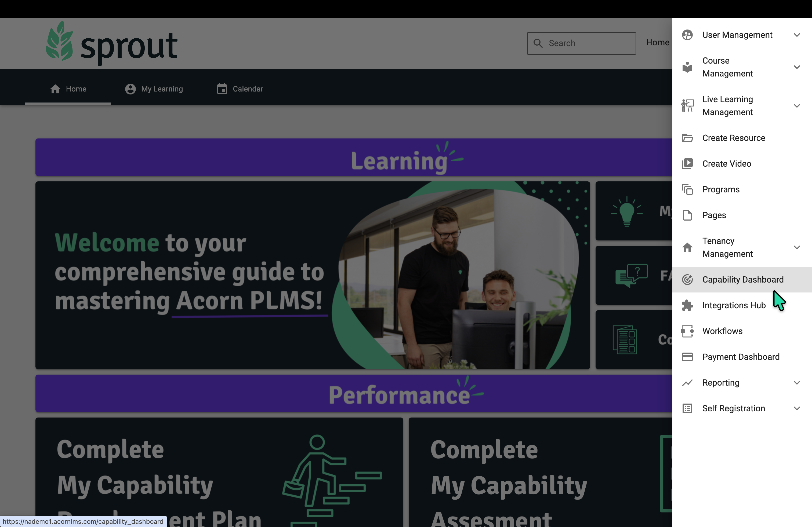Viewport: 812px width, 527px height.
Task: Click the lightbulb tile icon
Action: click(x=627, y=211)
